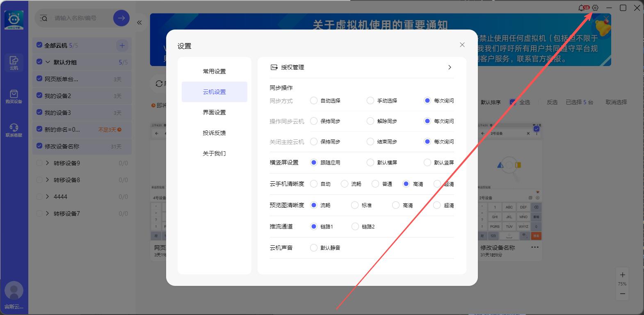The image size is (644, 315).
Task: Click the cloud phone app logo
Action: [x=14, y=20]
